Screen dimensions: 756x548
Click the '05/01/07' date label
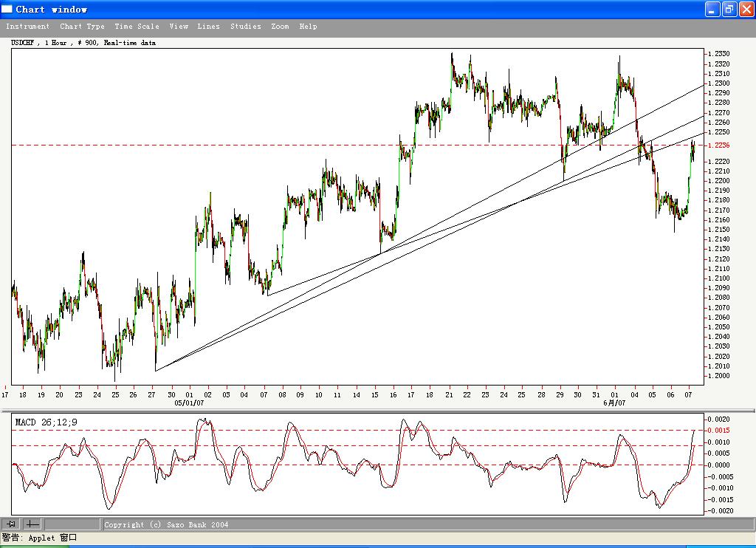tap(189, 403)
